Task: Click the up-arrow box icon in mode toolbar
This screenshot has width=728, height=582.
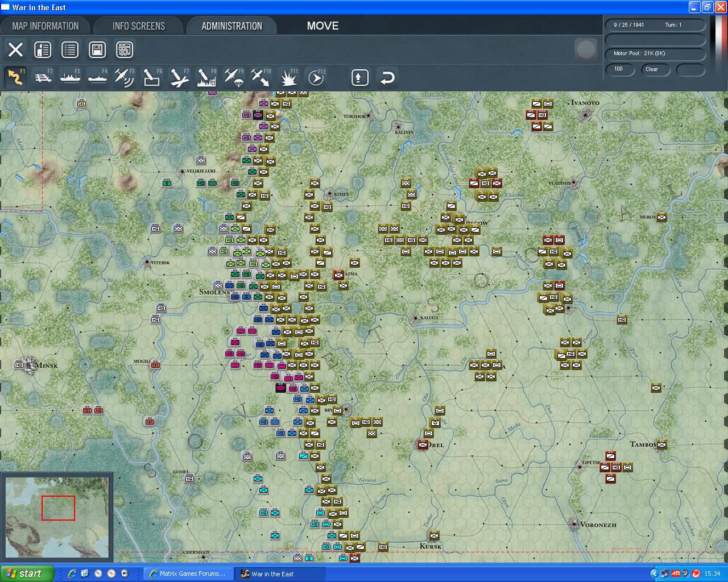Action: click(359, 77)
